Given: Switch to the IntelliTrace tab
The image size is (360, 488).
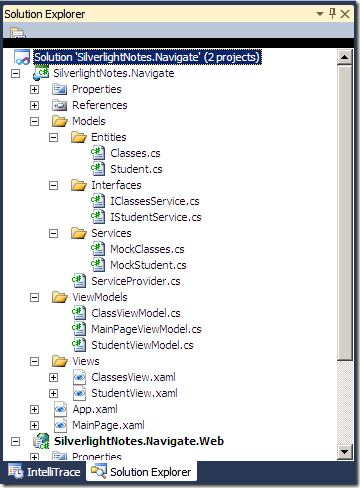Looking at the screenshot, I should (x=45, y=472).
